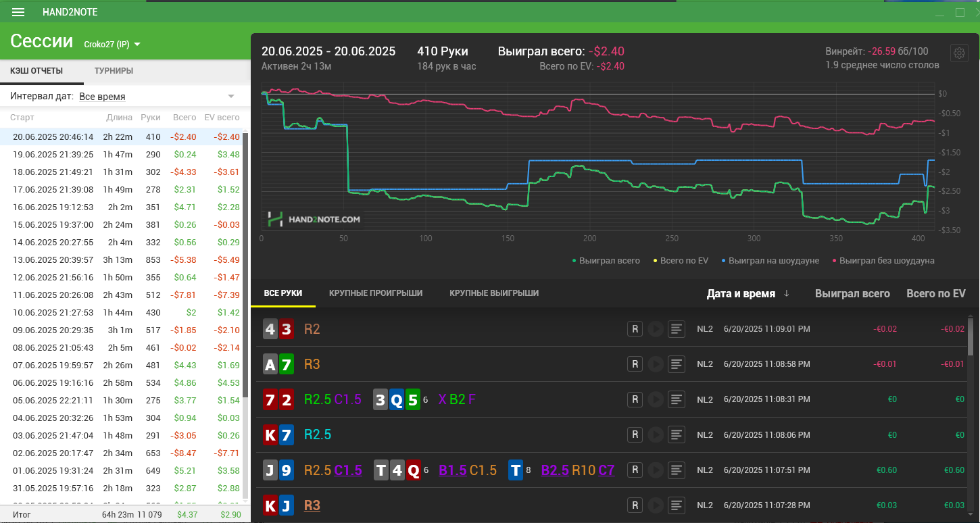980x523 pixels.
Task: Sort sessions by 'Длина' column header
Action: [x=120, y=117]
